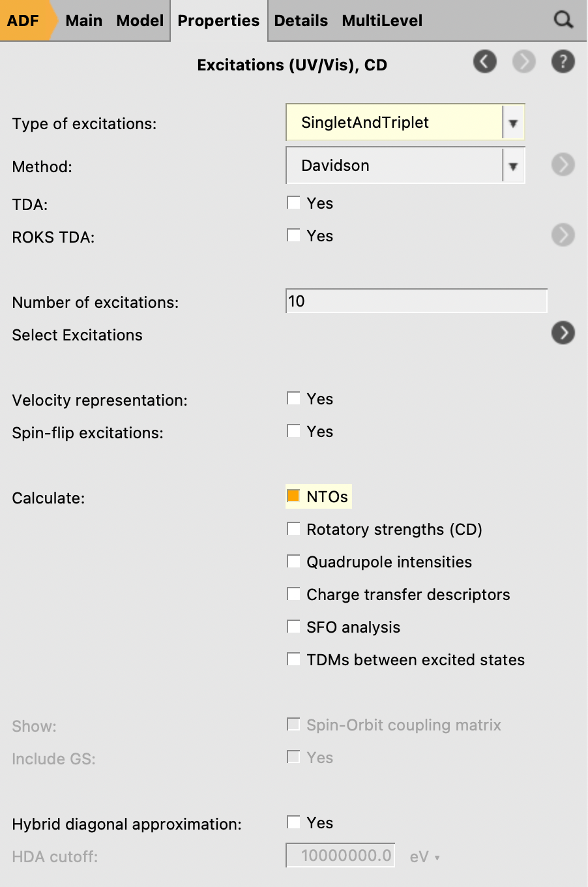588x887 pixels.
Task: Enable the TDA checkbox
Action: [x=293, y=203]
